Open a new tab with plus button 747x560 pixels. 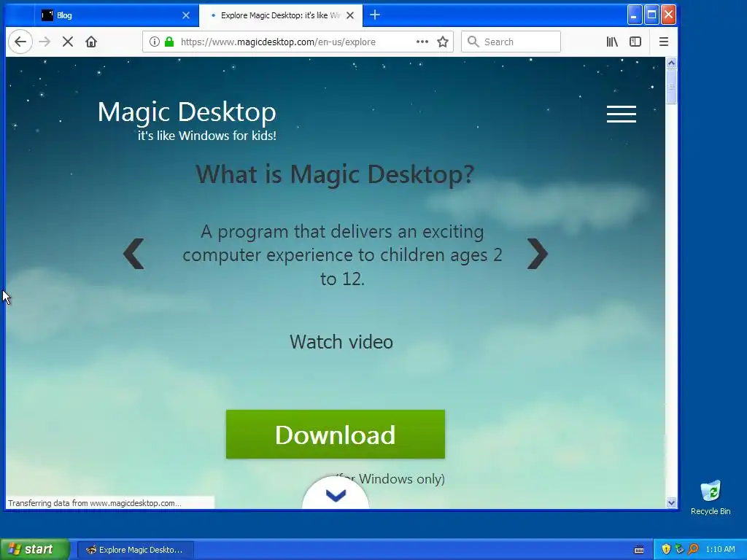click(375, 15)
